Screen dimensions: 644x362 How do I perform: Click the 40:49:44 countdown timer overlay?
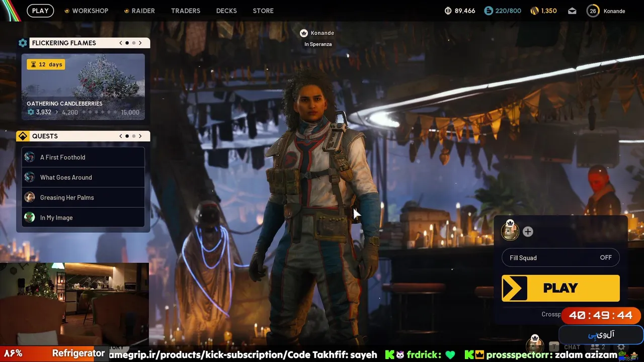pyautogui.click(x=601, y=316)
